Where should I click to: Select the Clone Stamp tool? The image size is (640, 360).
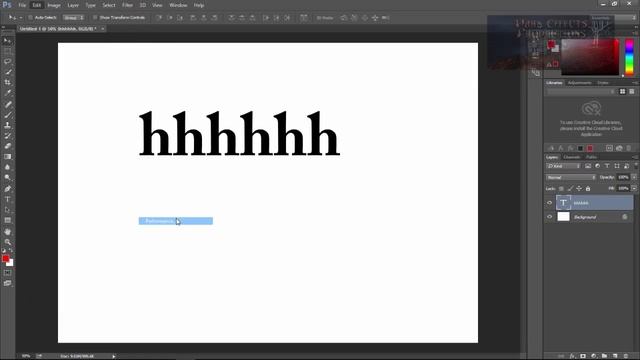pyautogui.click(x=7, y=125)
